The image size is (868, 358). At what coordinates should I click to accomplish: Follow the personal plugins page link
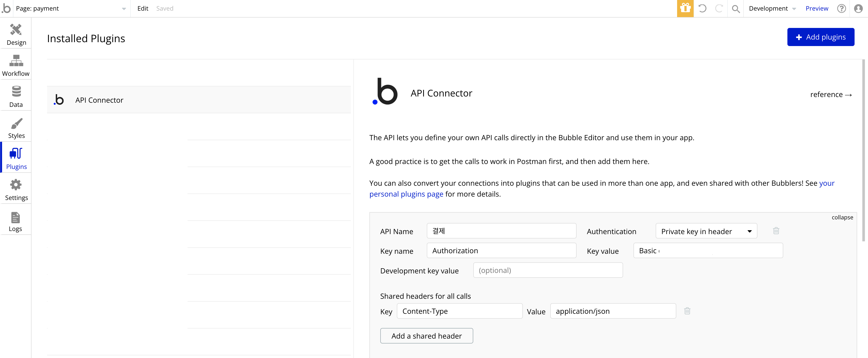[x=406, y=194]
